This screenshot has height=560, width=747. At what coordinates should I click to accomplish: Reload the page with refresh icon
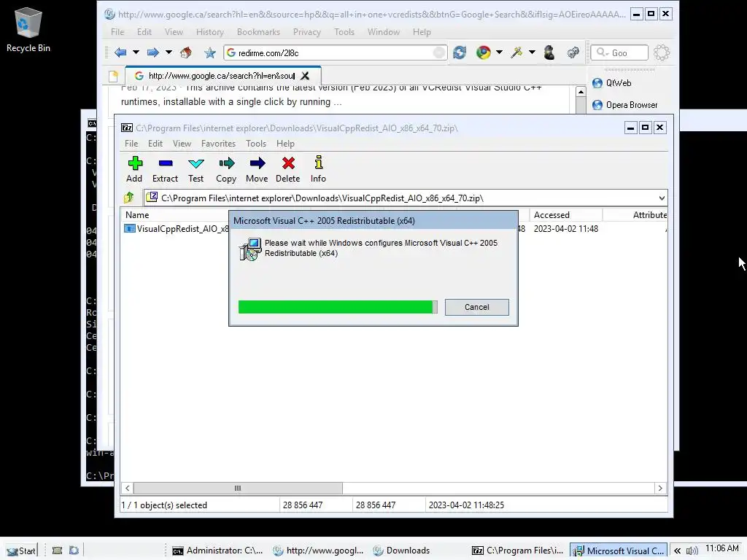(x=460, y=52)
